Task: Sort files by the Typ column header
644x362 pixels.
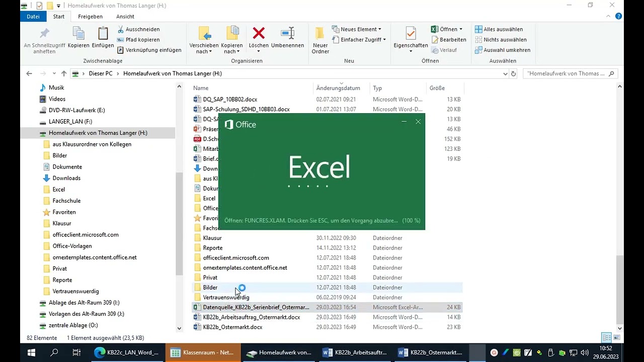Action: (x=398, y=88)
